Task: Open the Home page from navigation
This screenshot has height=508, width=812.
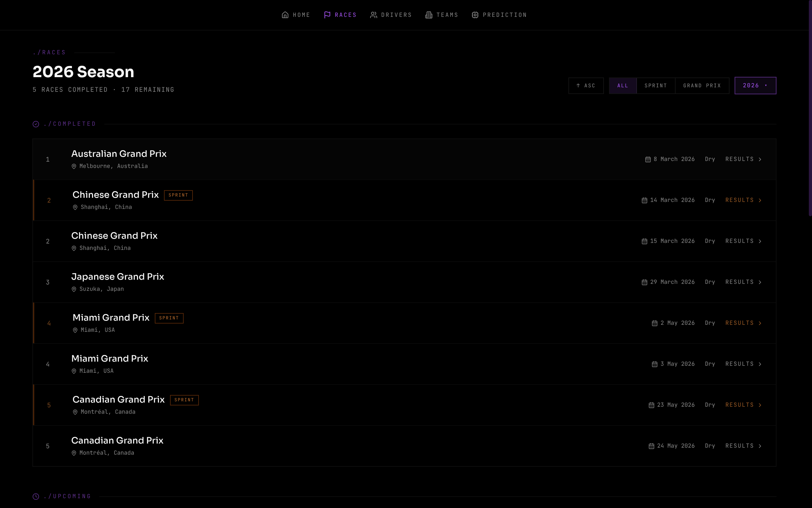Action: 296,15
